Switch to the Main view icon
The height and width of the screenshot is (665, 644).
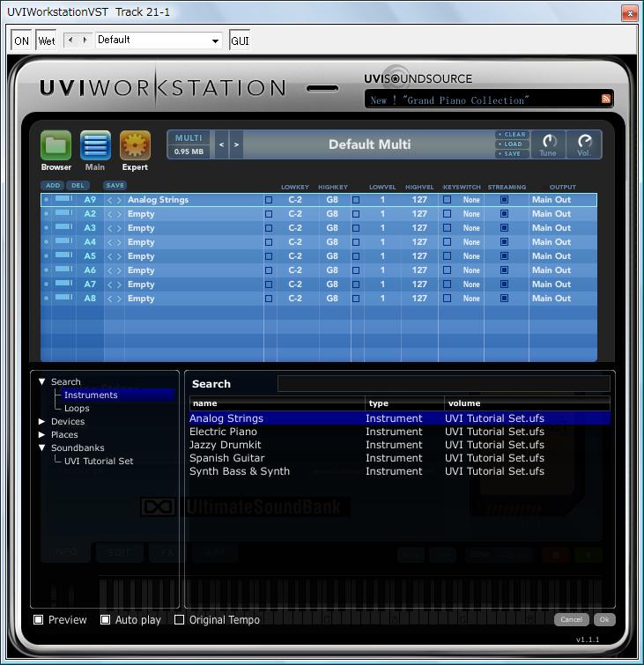[x=95, y=145]
